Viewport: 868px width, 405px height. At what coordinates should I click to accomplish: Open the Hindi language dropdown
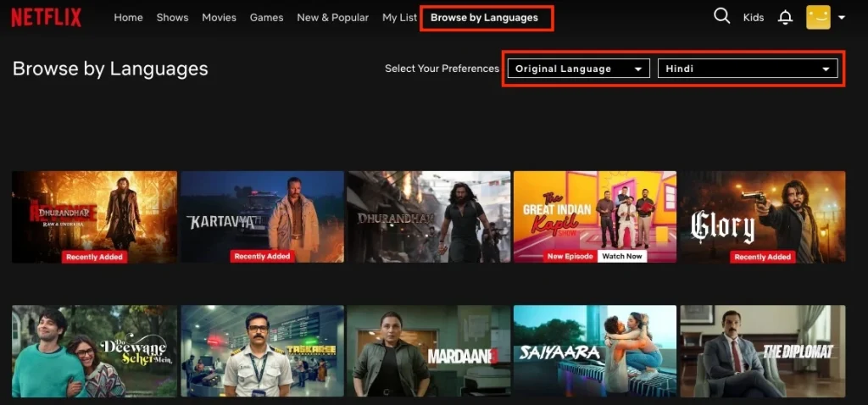click(748, 69)
